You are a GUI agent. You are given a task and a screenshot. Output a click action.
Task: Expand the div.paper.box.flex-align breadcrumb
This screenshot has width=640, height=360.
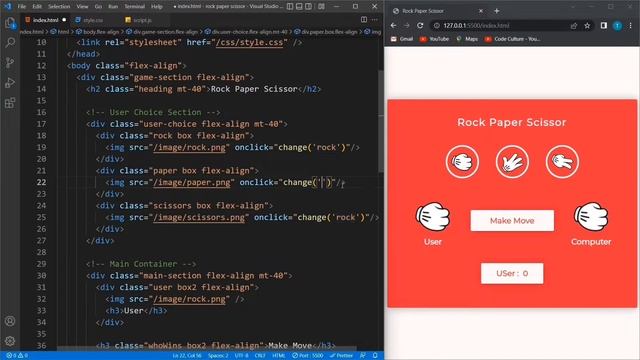pyautogui.click(x=326, y=31)
